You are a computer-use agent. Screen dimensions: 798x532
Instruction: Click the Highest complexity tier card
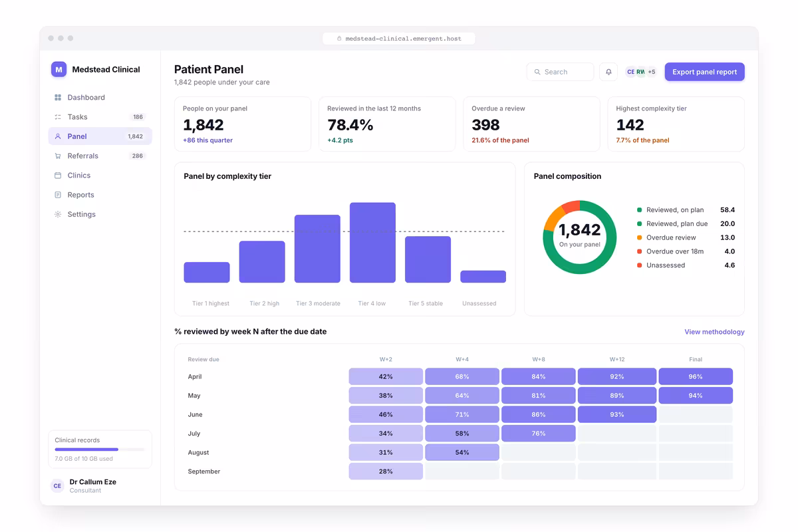(x=676, y=124)
